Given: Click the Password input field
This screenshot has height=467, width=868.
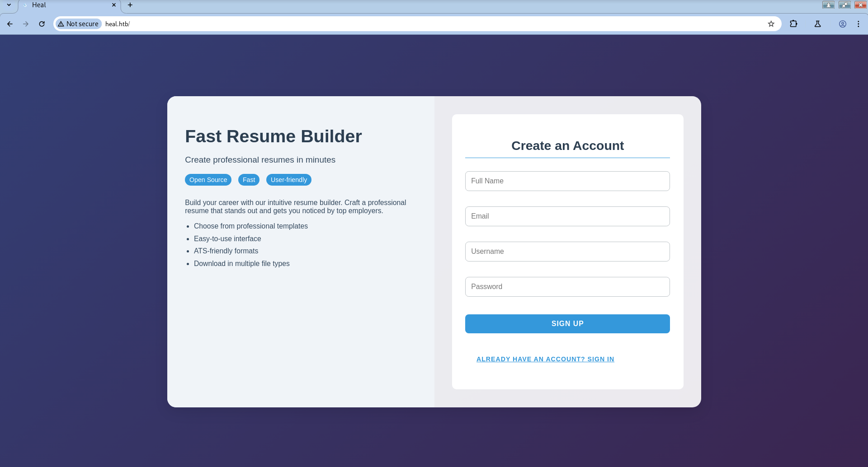Looking at the screenshot, I should click(x=567, y=286).
